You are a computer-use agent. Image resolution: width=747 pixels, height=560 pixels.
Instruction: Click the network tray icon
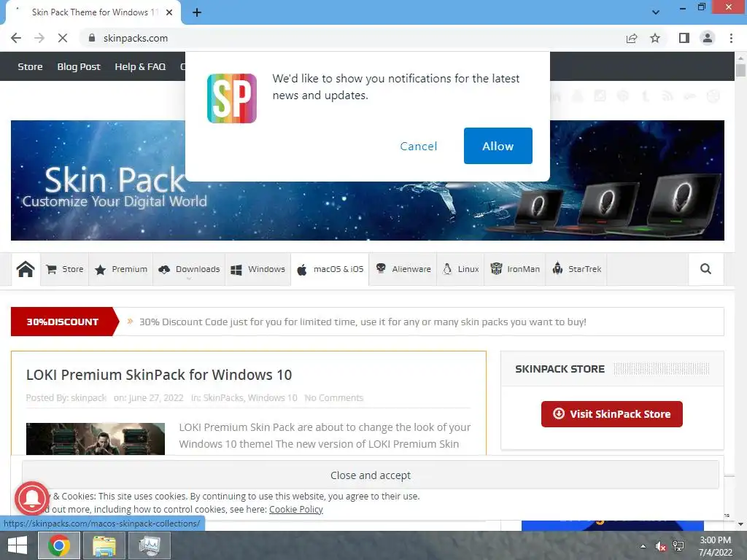click(678, 546)
